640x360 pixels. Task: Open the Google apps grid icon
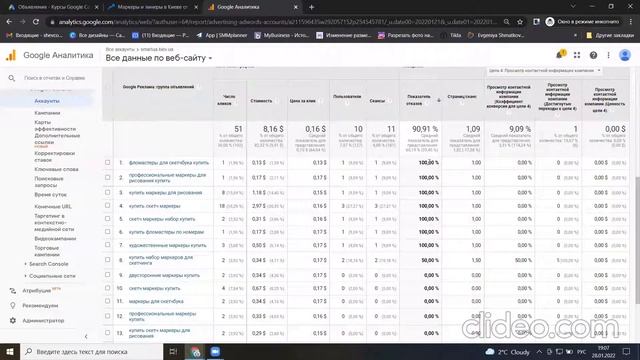click(x=577, y=55)
